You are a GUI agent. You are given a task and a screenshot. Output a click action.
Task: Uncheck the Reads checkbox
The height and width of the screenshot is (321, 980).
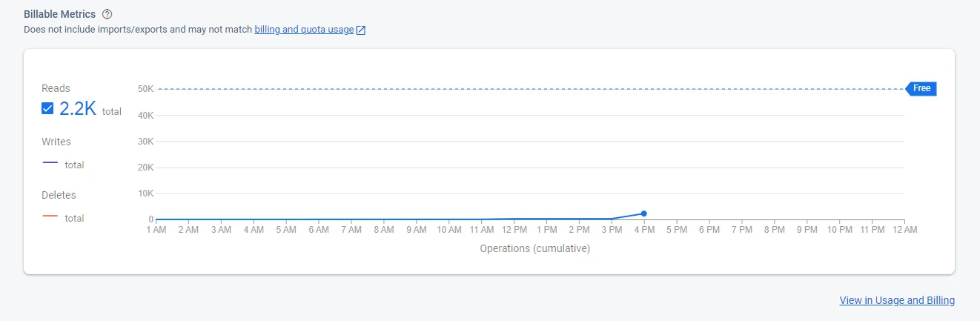pos(47,109)
